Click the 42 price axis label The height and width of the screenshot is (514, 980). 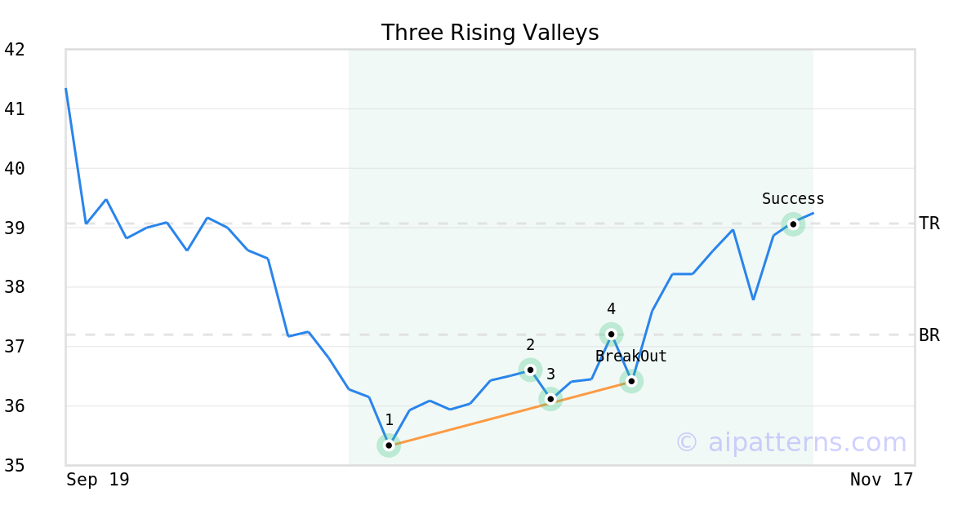(x=15, y=50)
